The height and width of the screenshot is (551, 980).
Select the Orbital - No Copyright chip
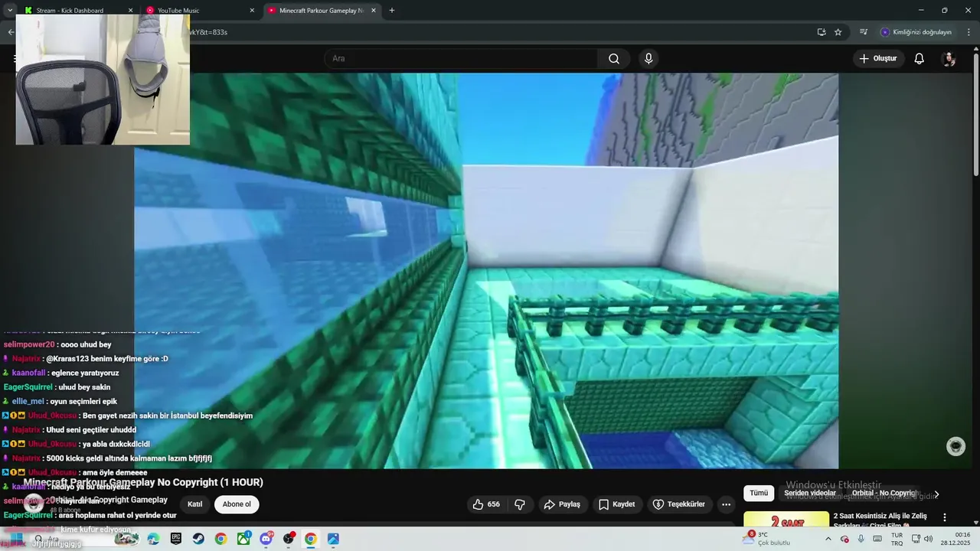(884, 493)
